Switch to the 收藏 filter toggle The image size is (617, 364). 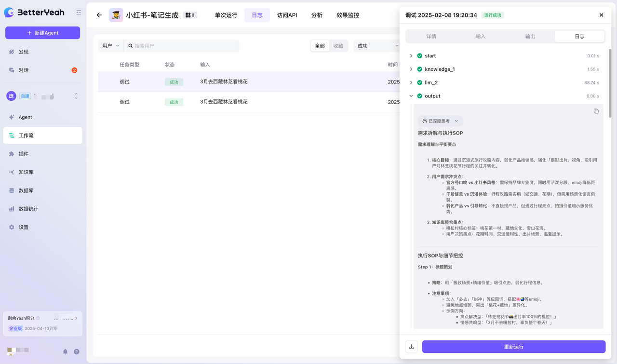point(338,46)
